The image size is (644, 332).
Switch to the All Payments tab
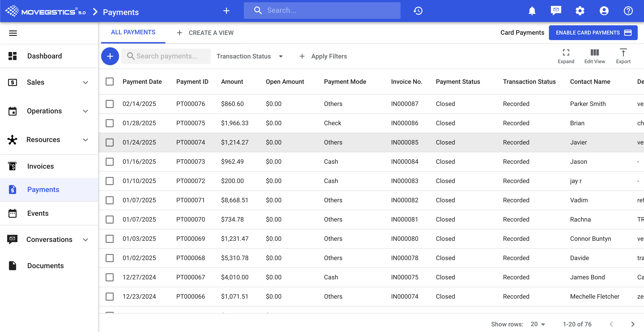click(133, 32)
